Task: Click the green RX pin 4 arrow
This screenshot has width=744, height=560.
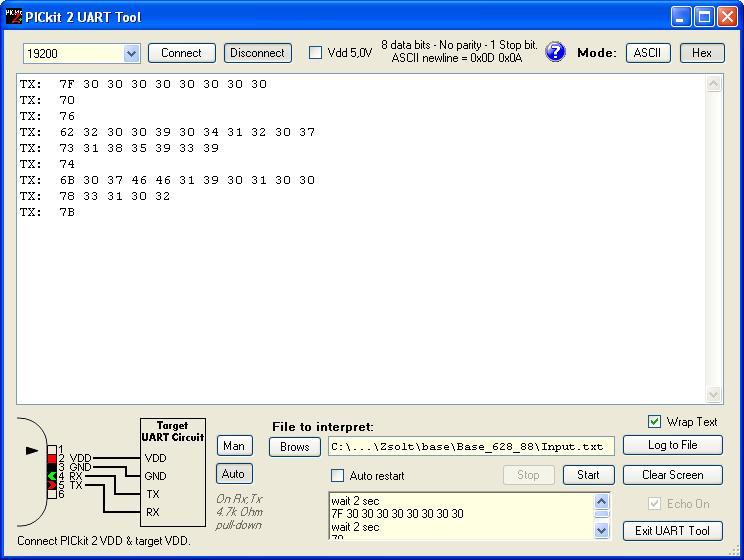Action: click(52, 476)
